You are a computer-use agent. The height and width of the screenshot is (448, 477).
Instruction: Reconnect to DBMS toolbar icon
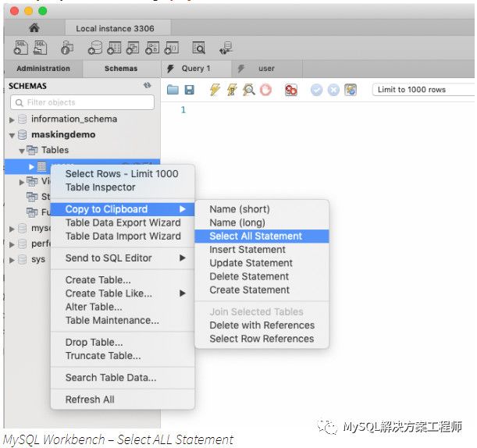(x=226, y=48)
